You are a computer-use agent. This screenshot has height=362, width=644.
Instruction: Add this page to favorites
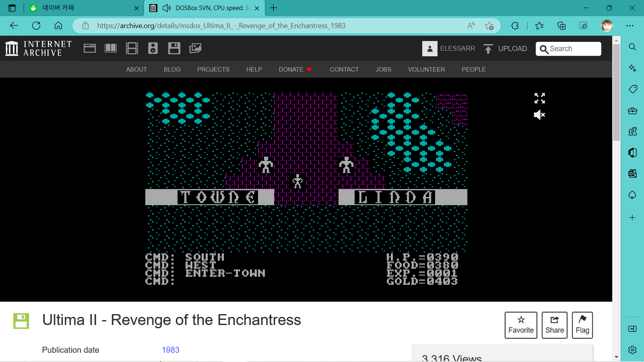tap(489, 26)
